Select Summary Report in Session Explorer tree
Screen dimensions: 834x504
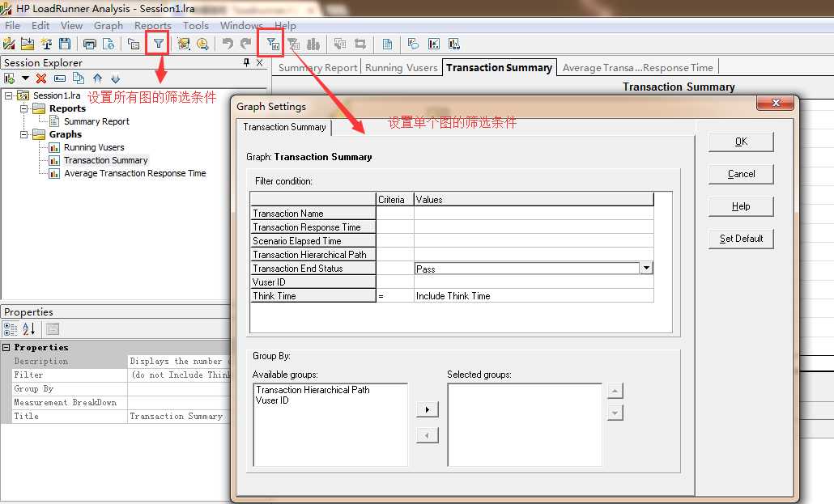coord(96,121)
